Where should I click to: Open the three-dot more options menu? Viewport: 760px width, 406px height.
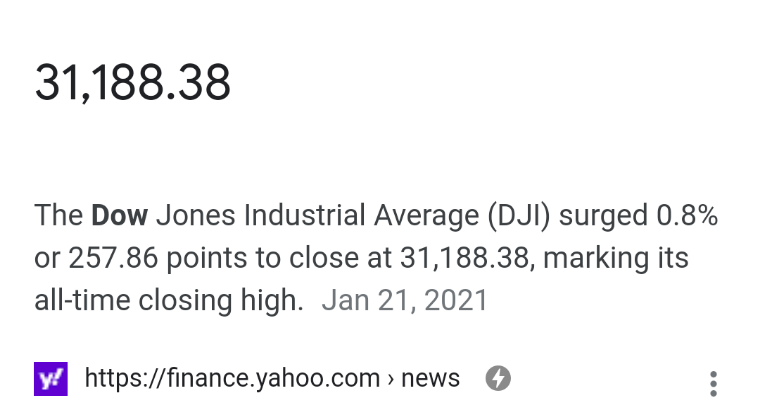point(713,384)
